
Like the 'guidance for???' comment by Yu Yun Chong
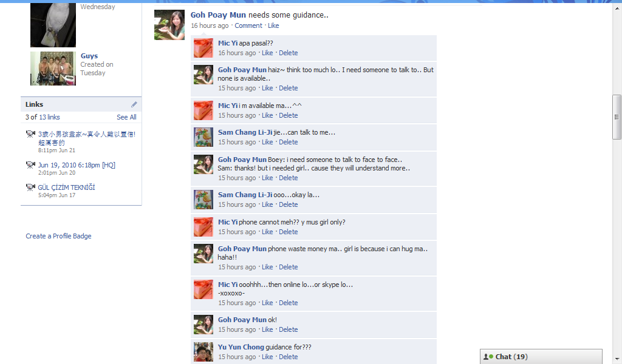267,357
